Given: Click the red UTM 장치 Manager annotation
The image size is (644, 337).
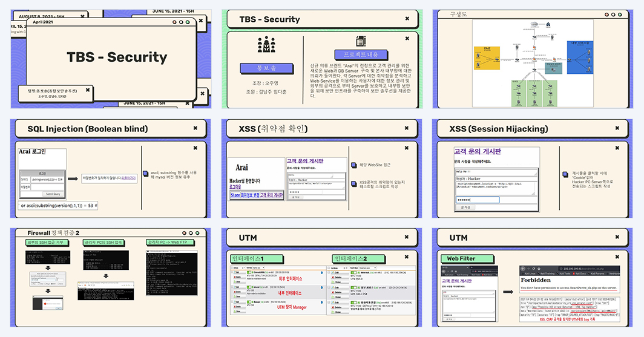Looking at the screenshot, I should 292,307.
